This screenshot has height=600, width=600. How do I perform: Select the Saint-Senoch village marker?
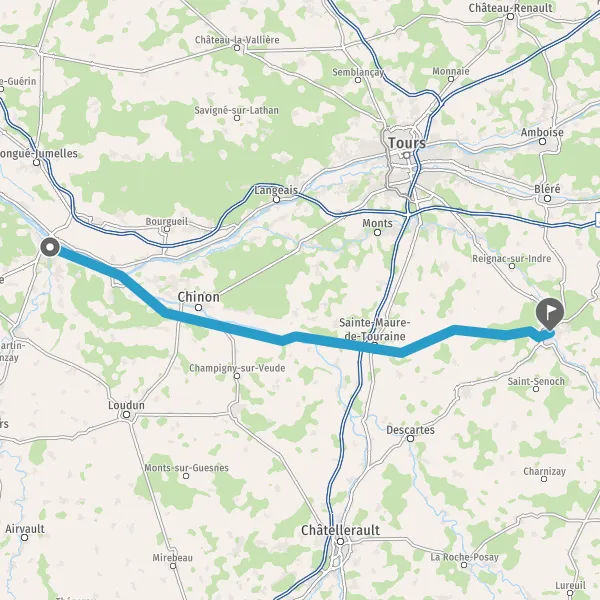(x=536, y=389)
